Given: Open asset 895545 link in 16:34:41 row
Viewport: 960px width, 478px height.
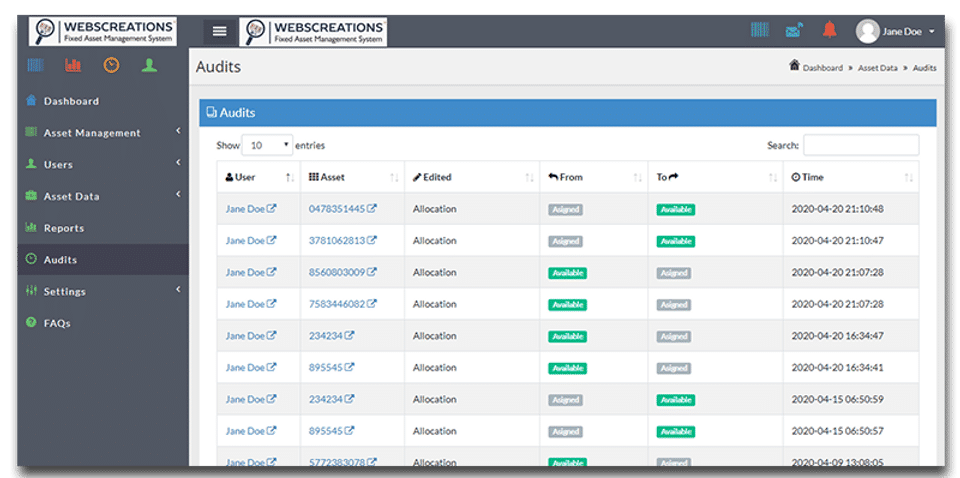Looking at the screenshot, I should tap(325, 368).
